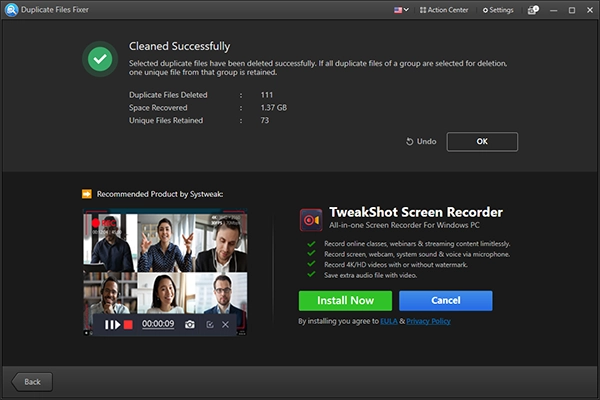Viewport: 600px width, 400px height.
Task: Click the Unique Files Retained label
Action: click(x=166, y=120)
